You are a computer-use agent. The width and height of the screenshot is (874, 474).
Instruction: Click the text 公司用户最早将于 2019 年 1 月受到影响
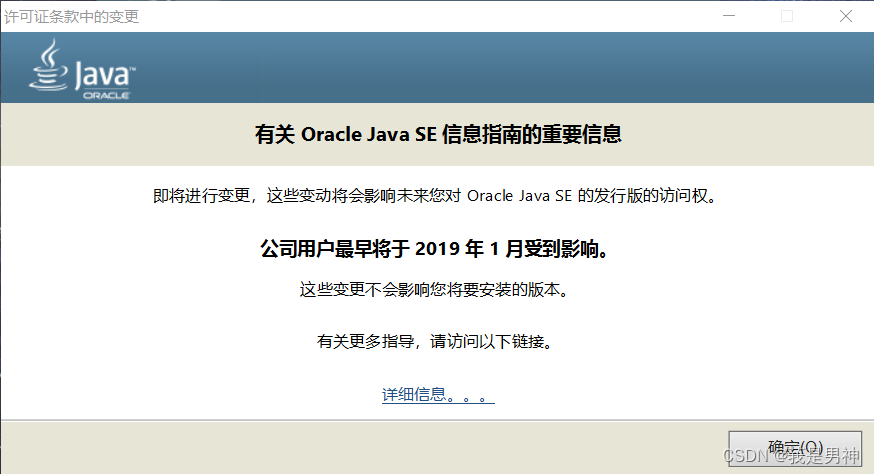(435, 249)
